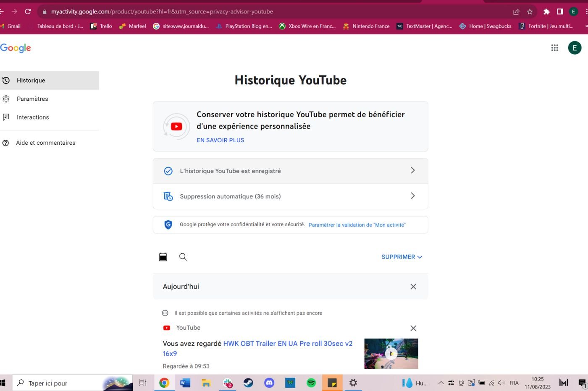The height and width of the screenshot is (391, 588).
Task: Open the clock showing 10:25
Action: point(538,383)
